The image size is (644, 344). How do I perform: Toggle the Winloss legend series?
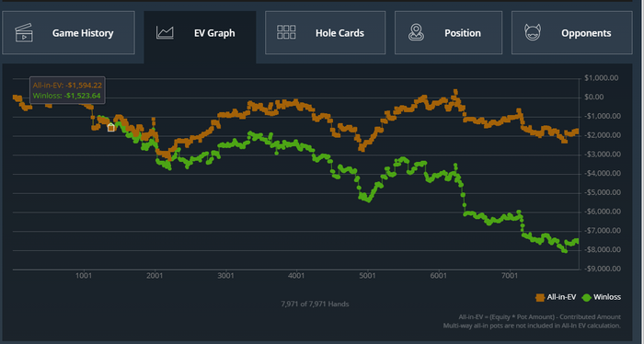602,297
